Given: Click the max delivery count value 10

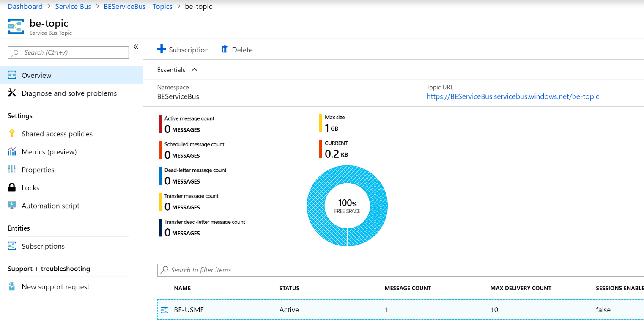Looking at the screenshot, I should (x=494, y=310).
